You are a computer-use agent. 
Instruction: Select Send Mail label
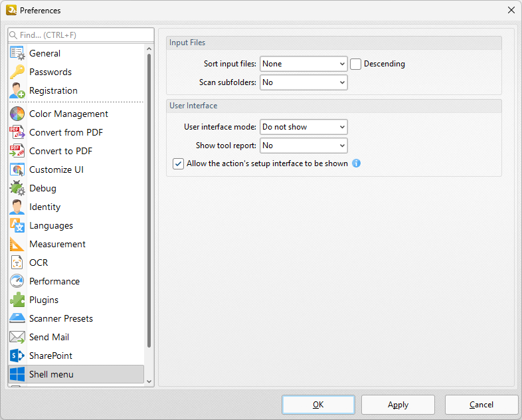click(49, 338)
